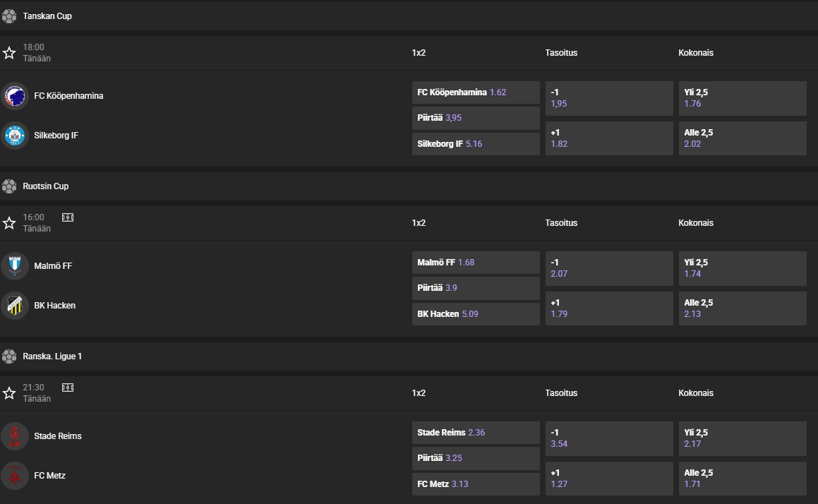Click BK Hacken team logo
The image size is (818, 504).
point(15,306)
